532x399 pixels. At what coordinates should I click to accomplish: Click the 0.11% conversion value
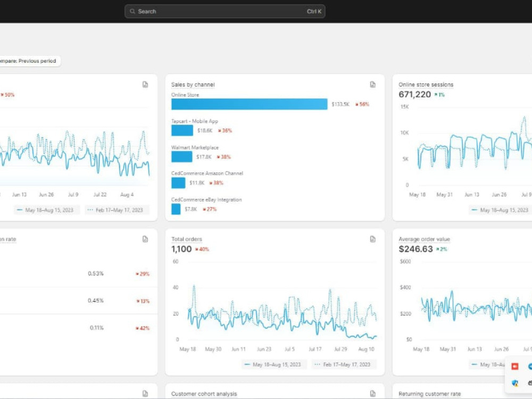96,328
